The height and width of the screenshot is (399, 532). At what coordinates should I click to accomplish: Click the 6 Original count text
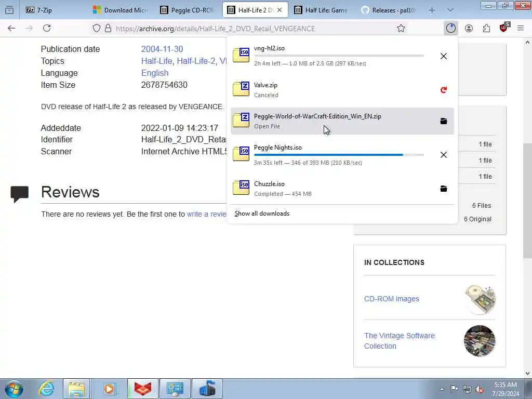tap(477, 219)
